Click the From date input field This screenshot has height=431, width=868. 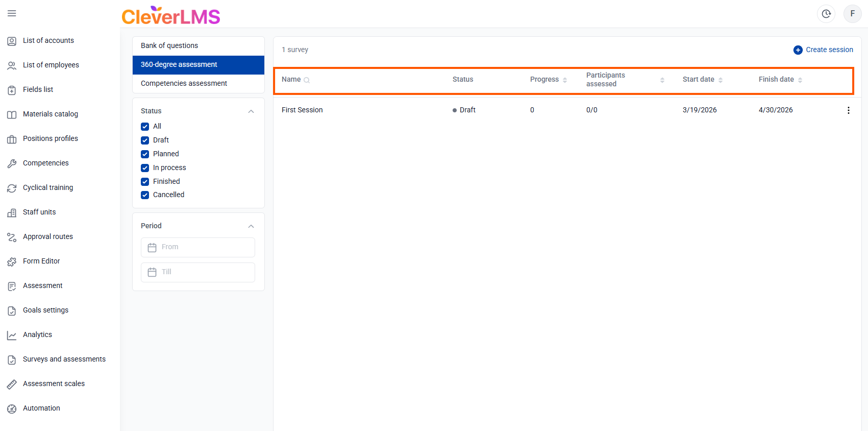pos(198,247)
